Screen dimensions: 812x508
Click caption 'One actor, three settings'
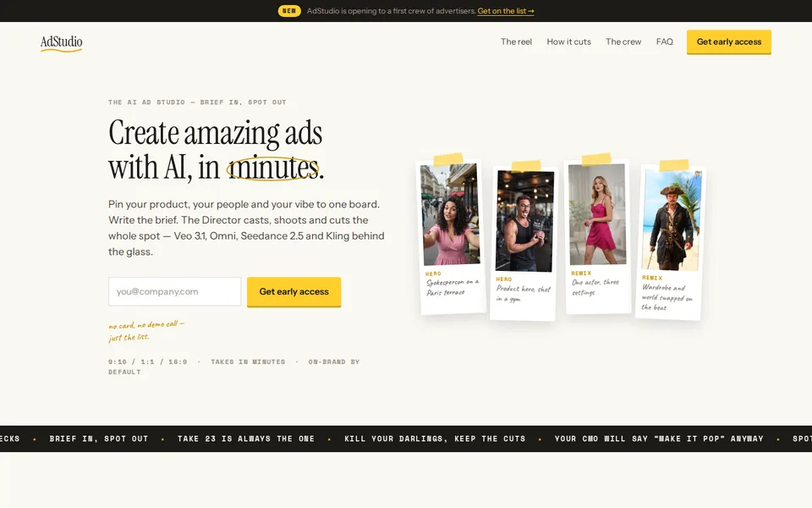coord(595,287)
